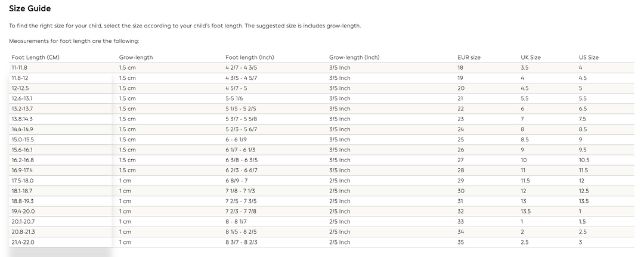Select the EUR size 30 cell
Viewport: 644px width, 257px height.
click(x=461, y=191)
